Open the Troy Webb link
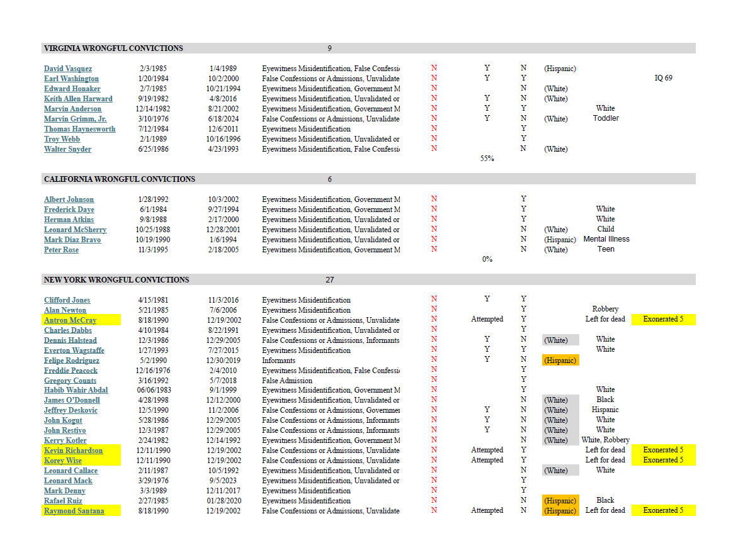This screenshot has width=738, height=560. pos(62,139)
